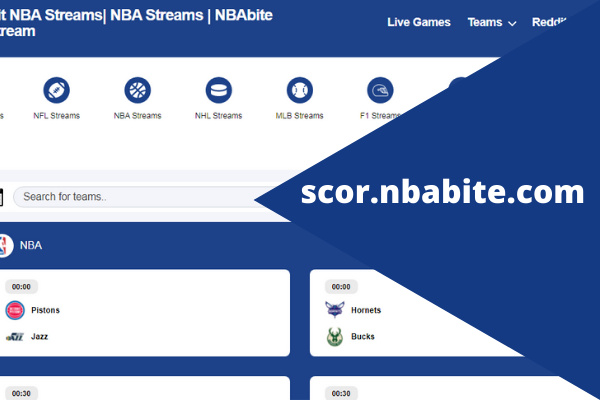
Task: Select the Pistons team name
Action: point(46,310)
